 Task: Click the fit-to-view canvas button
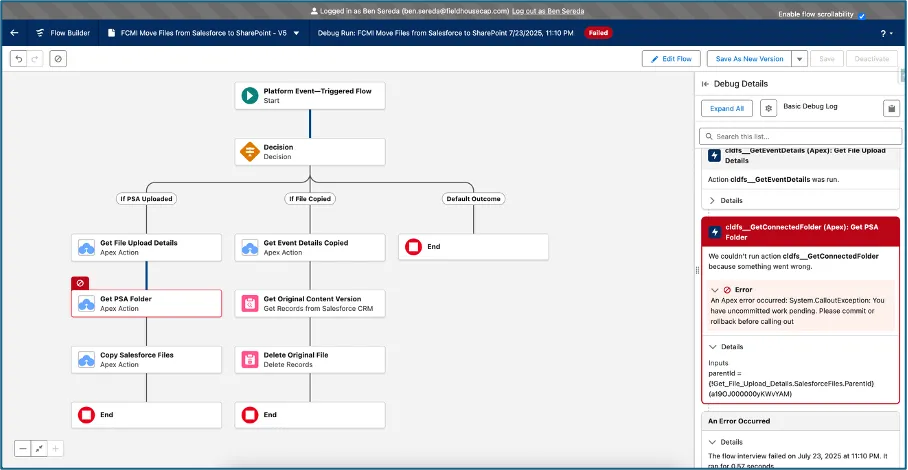point(39,449)
